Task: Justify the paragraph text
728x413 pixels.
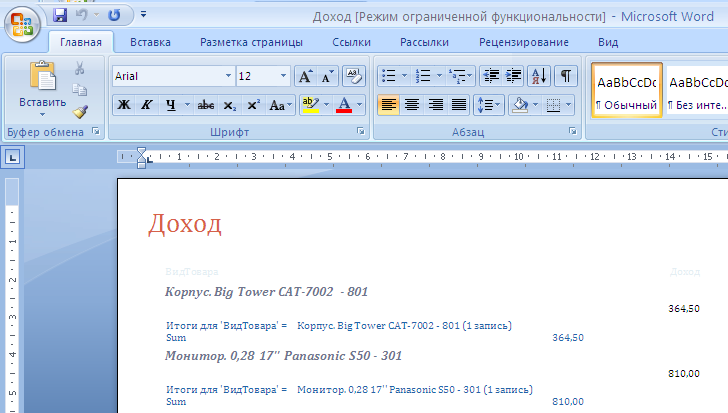Action: pyautogui.click(x=459, y=105)
